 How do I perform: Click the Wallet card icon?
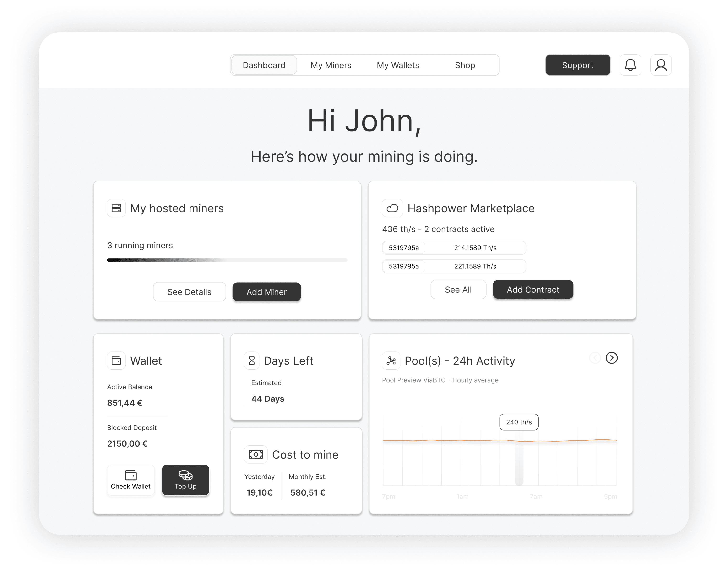116,361
